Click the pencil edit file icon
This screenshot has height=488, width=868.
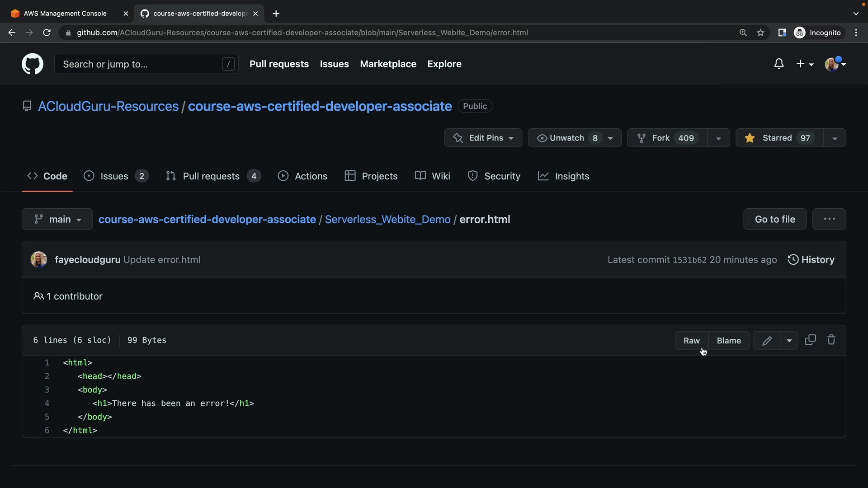[x=767, y=341]
